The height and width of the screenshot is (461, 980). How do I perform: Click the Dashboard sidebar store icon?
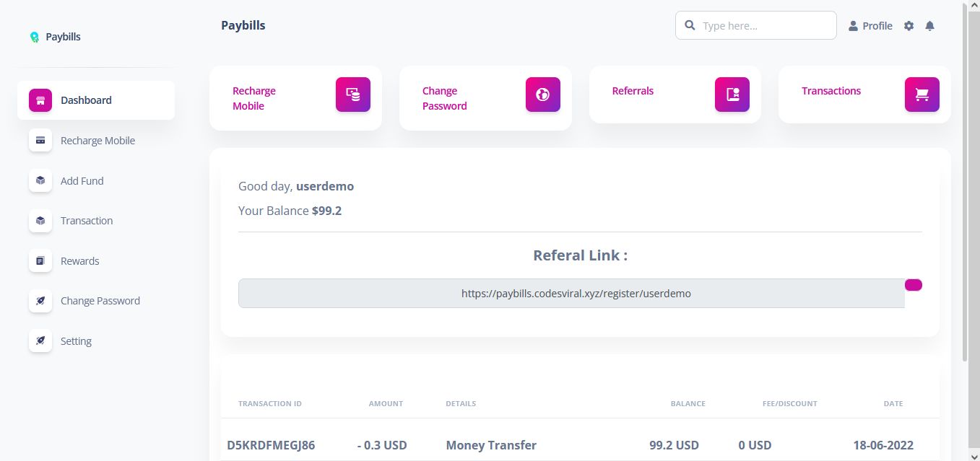point(40,100)
